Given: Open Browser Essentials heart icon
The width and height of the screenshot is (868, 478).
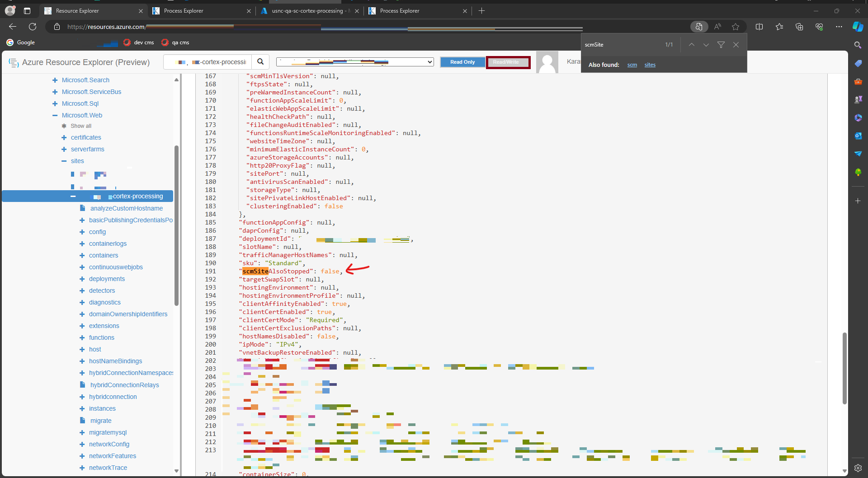Looking at the screenshot, I should pos(819,27).
